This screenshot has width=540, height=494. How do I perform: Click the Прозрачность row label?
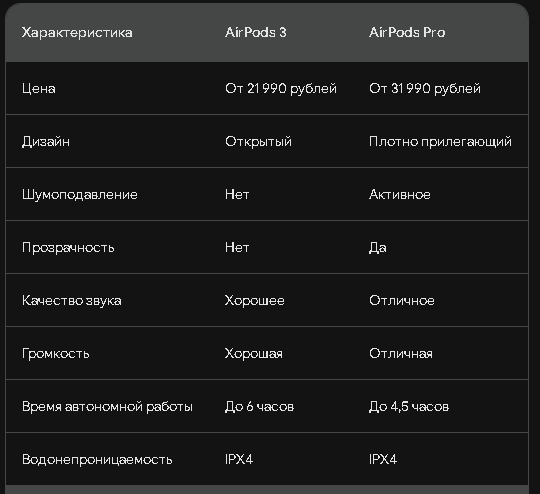pos(68,248)
